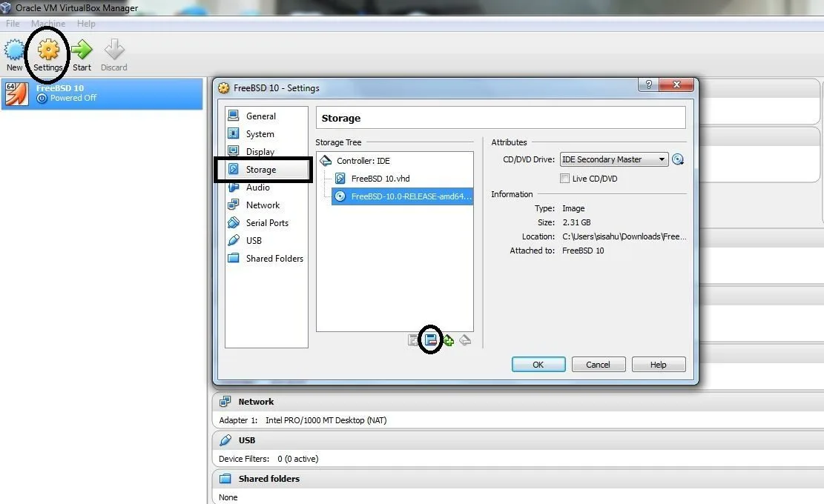Click the Type value Image
The height and width of the screenshot is (504, 824).
click(x=573, y=208)
